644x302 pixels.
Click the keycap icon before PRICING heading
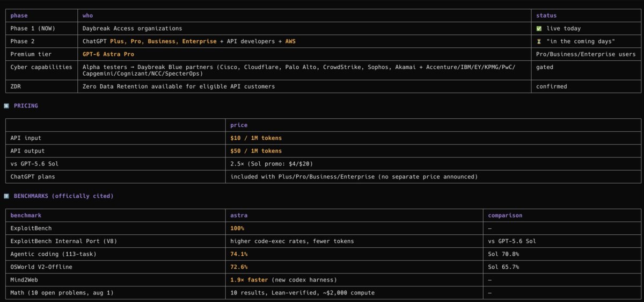[x=6, y=106]
